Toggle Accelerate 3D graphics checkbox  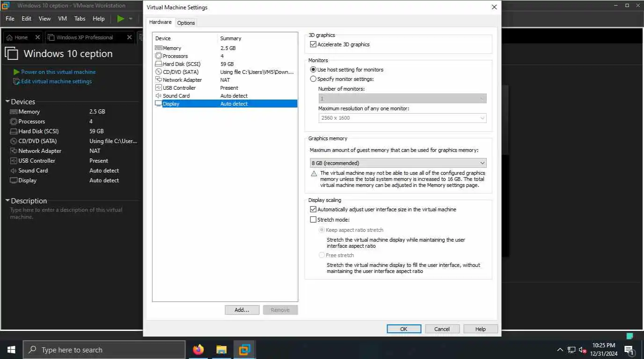[x=314, y=45]
